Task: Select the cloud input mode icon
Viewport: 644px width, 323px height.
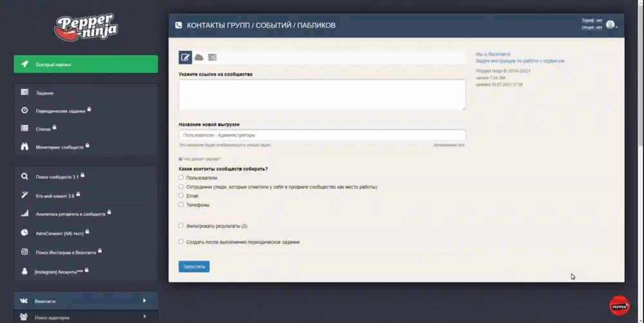Action: pos(199,57)
